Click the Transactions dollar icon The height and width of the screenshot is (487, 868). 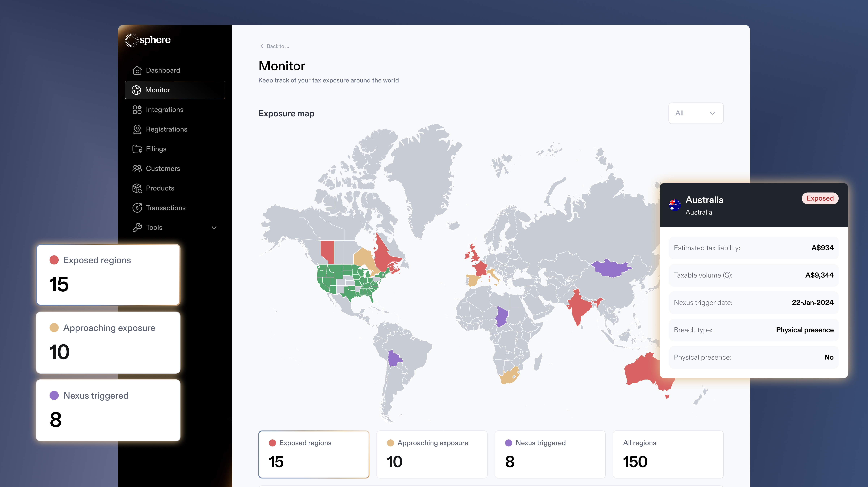137,208
